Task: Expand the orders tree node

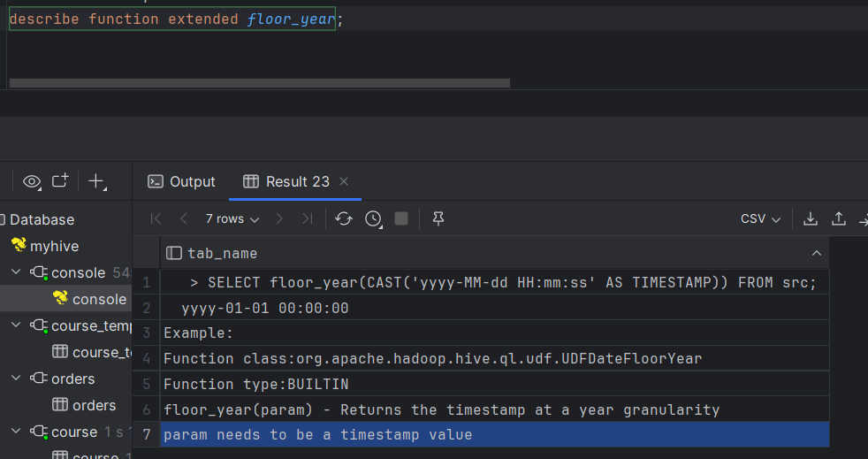Action: pyautogui.click(x=17, y=379)
